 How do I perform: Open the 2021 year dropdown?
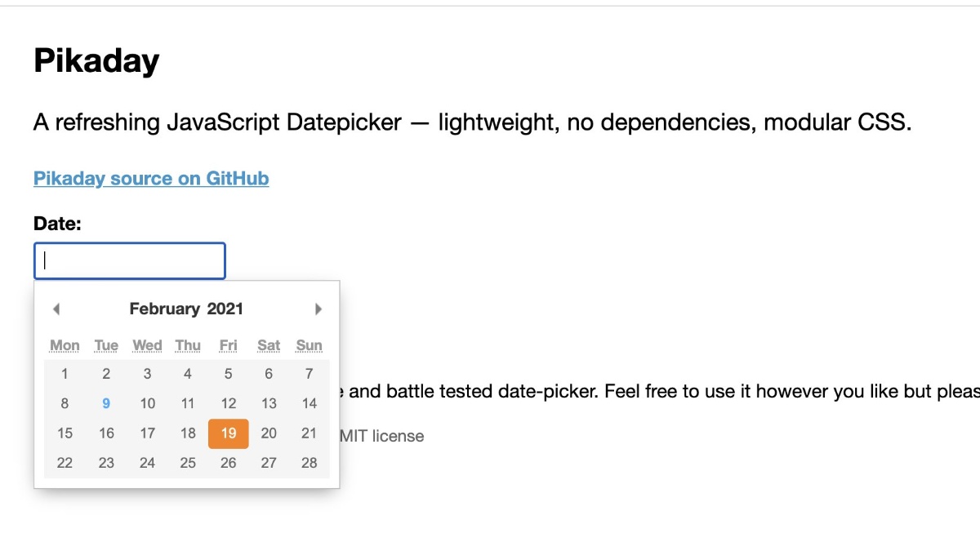225,309
